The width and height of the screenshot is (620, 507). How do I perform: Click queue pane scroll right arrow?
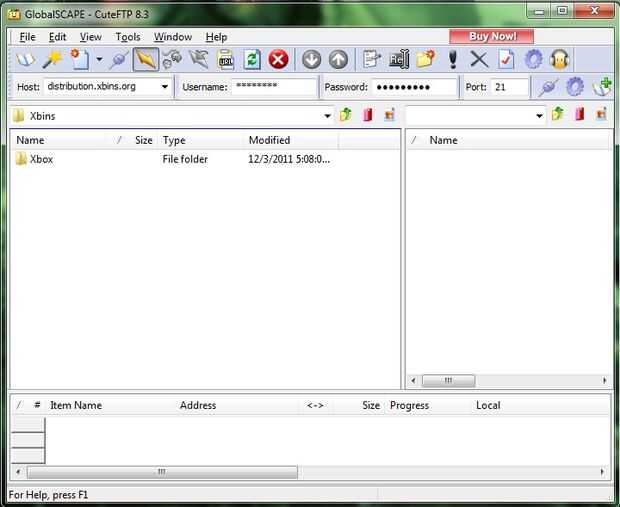(602, 471)
